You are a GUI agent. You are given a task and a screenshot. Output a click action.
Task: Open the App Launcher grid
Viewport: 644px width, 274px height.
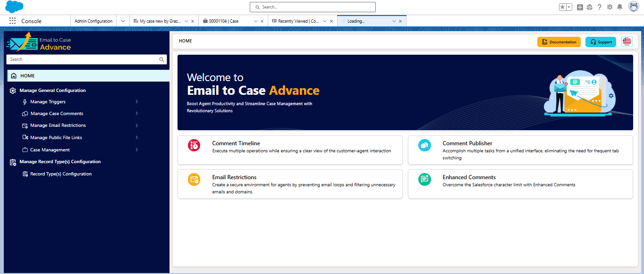click(12, 21)
